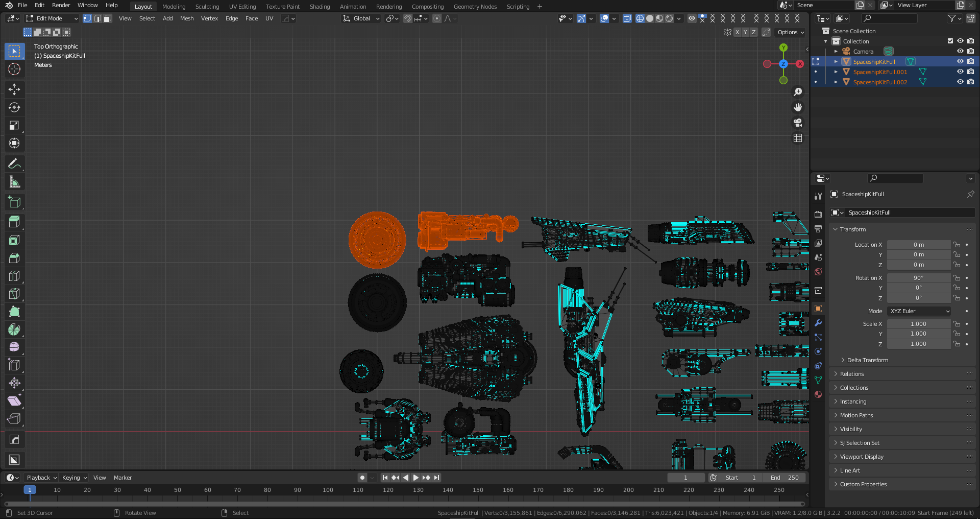Click the viewport zoom magnifier icon
The width and height of the screenshot is (980, 519).
point(798,92)
